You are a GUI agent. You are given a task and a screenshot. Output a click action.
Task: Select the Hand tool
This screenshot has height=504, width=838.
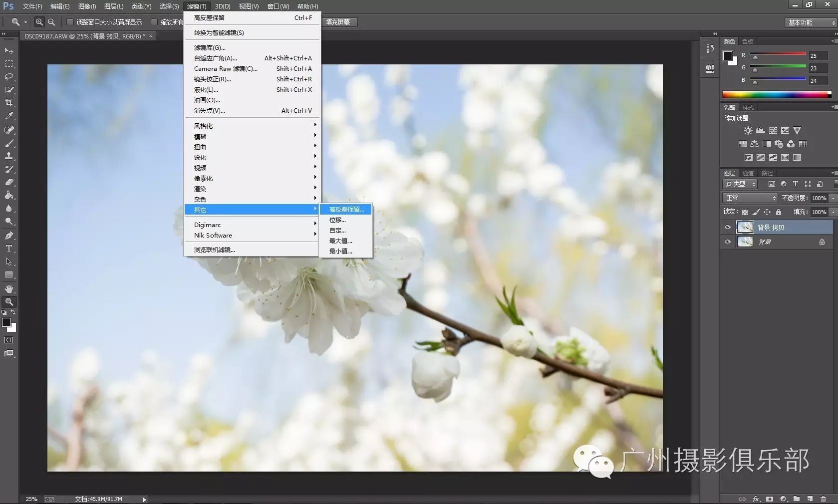pyautogui.click(x=9, y=289)
